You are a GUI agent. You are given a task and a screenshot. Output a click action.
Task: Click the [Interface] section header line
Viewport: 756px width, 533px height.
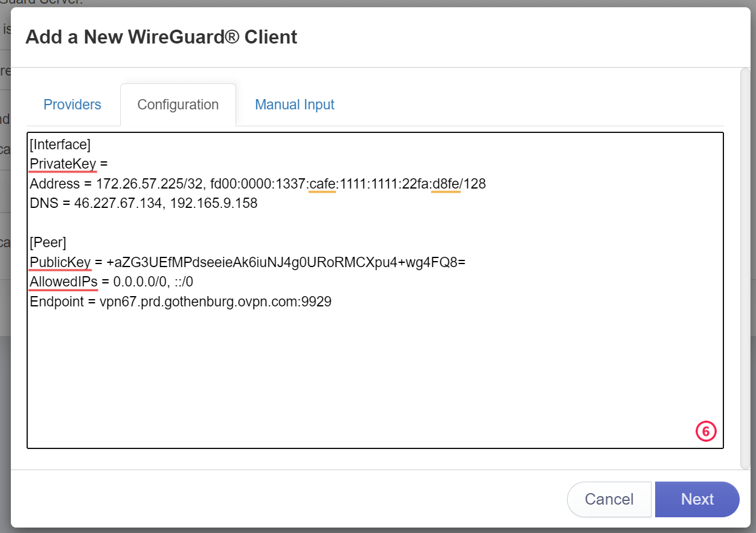tap(60, 144)
